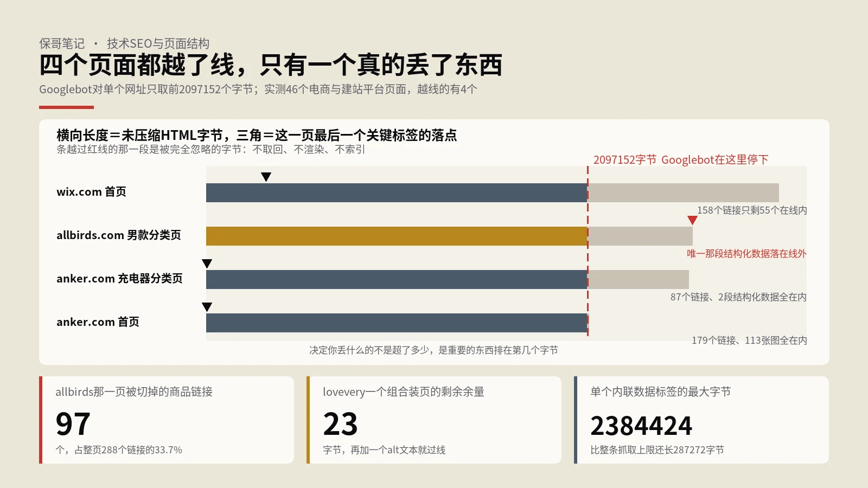
Task: Click the black triangle above the anker.com 首页 bar
Action: (x=207, y=307)
